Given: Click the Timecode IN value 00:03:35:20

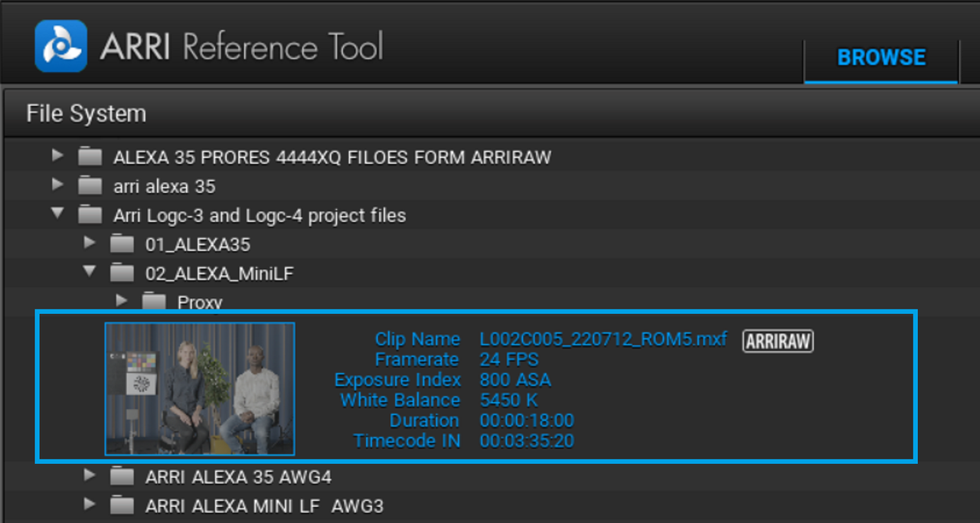Looking at the screenshot, I should point(527,440).
